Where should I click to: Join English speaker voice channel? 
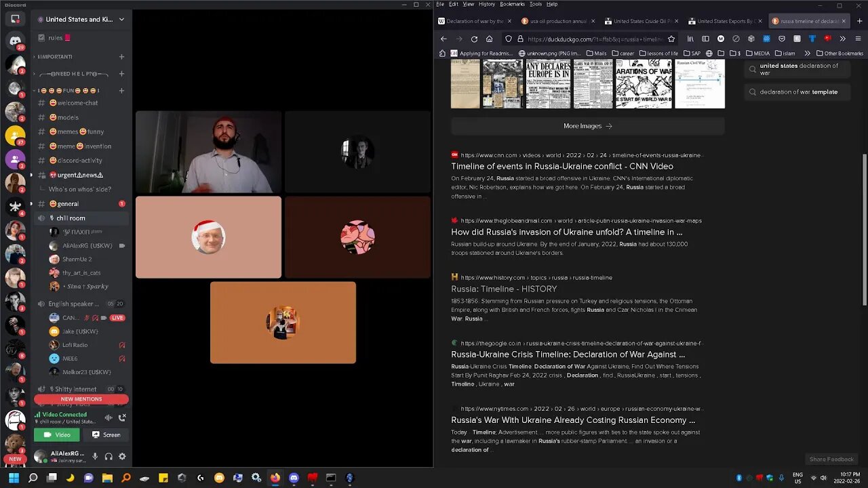[81, 304]
